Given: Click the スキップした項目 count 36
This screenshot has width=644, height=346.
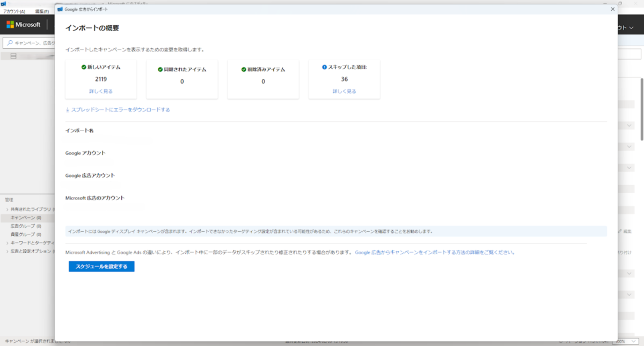Looking at the screenshot, I should coord(344,79).
